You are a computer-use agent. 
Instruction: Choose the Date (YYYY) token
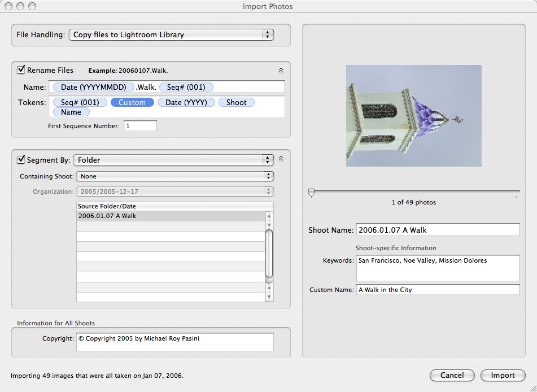tap(186, 102)
